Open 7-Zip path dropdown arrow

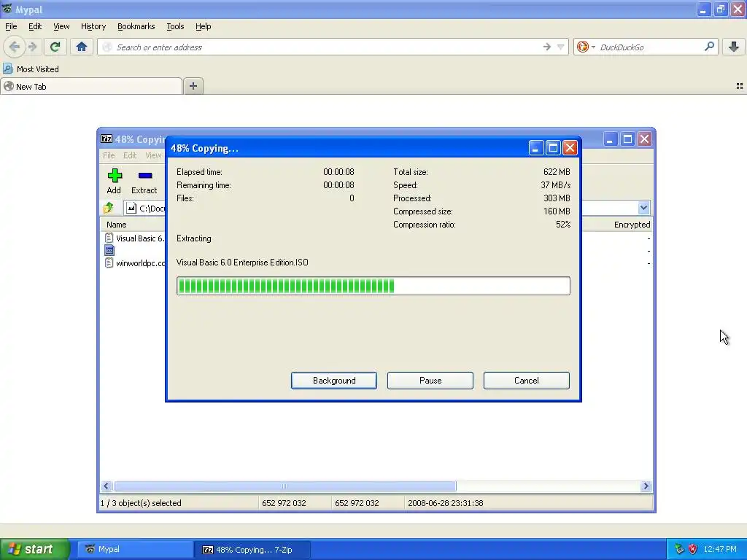pos(643,208)
